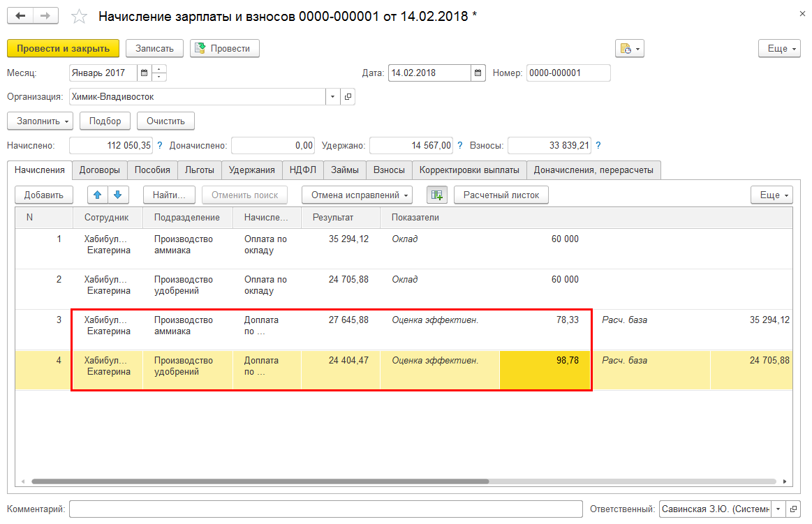The width and height of the screenshot is (812, 524).
Task: Click the help question mark next to Начислено
Action: click(159, 145)
